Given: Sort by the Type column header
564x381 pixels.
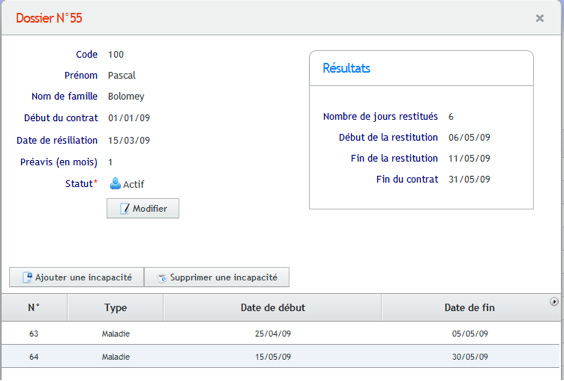Looking at the screenshot, I should point(115,308).
